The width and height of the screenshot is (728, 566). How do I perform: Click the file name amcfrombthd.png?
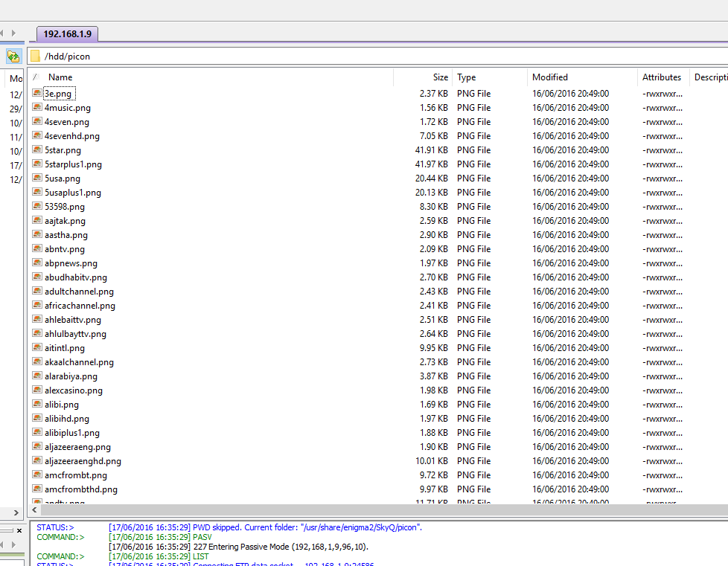[81, 489]
